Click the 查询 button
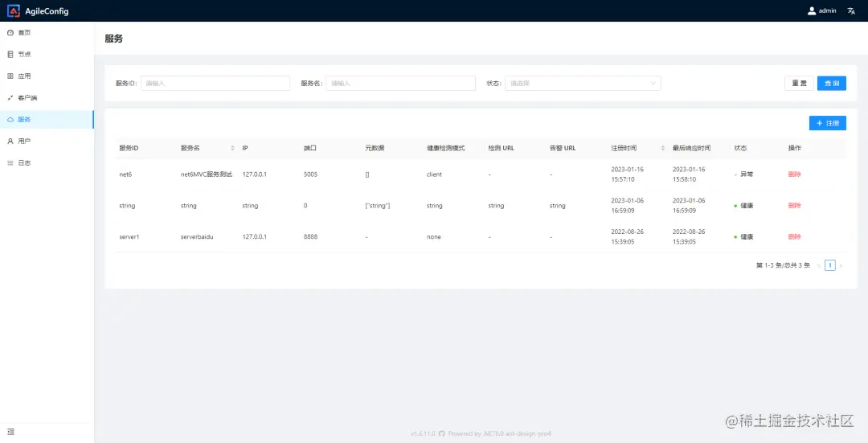This screenshot has width=868, height=443. click(x=832, y=83)
